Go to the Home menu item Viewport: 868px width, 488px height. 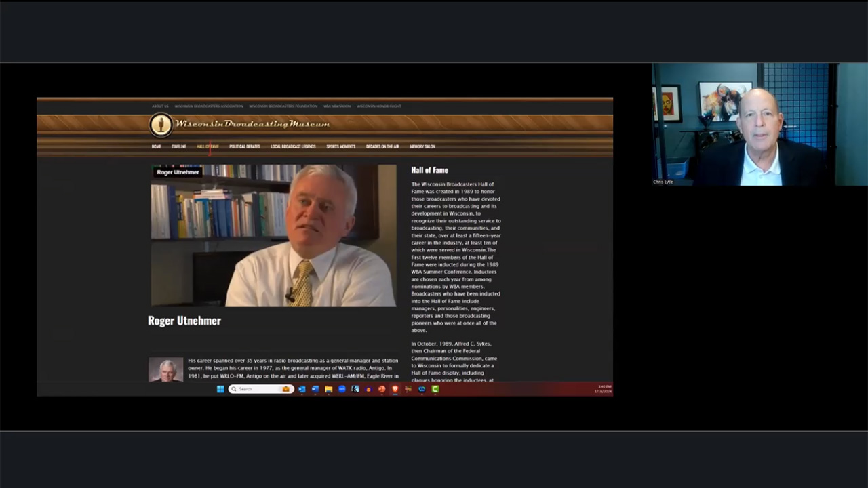point(156,146)
